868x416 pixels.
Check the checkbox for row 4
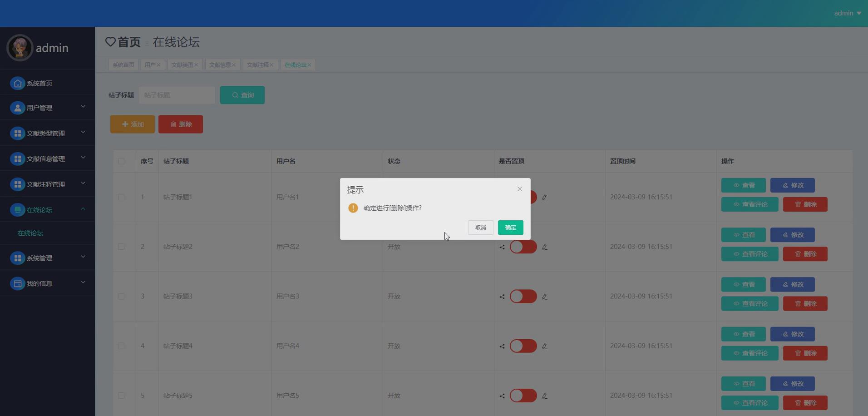point(121,346)
